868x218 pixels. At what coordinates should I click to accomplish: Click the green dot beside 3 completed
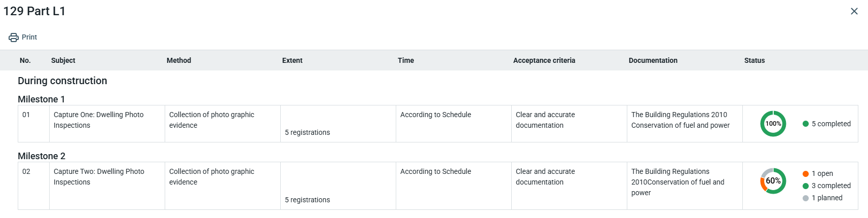click(x=805, y=186)
